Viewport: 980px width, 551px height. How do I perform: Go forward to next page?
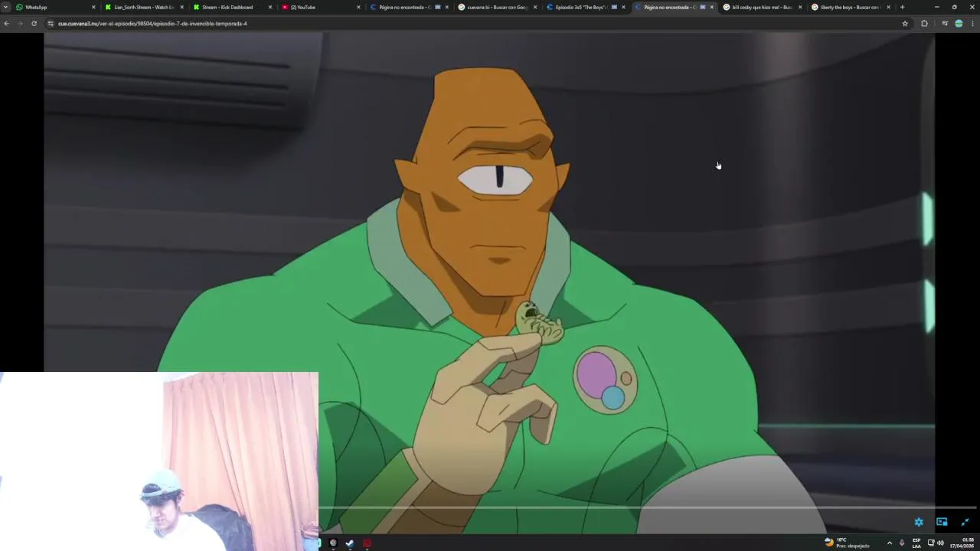click(20, 24)
